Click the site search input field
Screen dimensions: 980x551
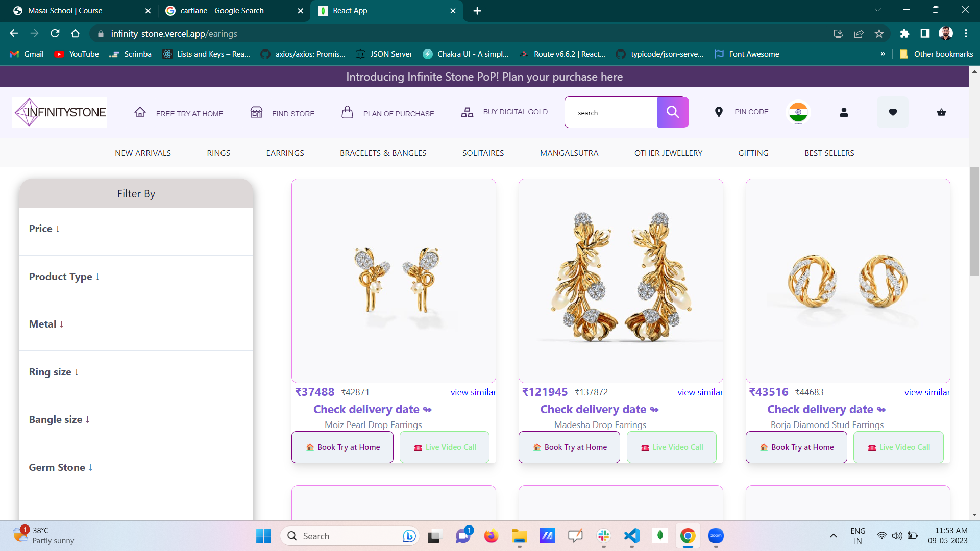click(x=611, y=113)
